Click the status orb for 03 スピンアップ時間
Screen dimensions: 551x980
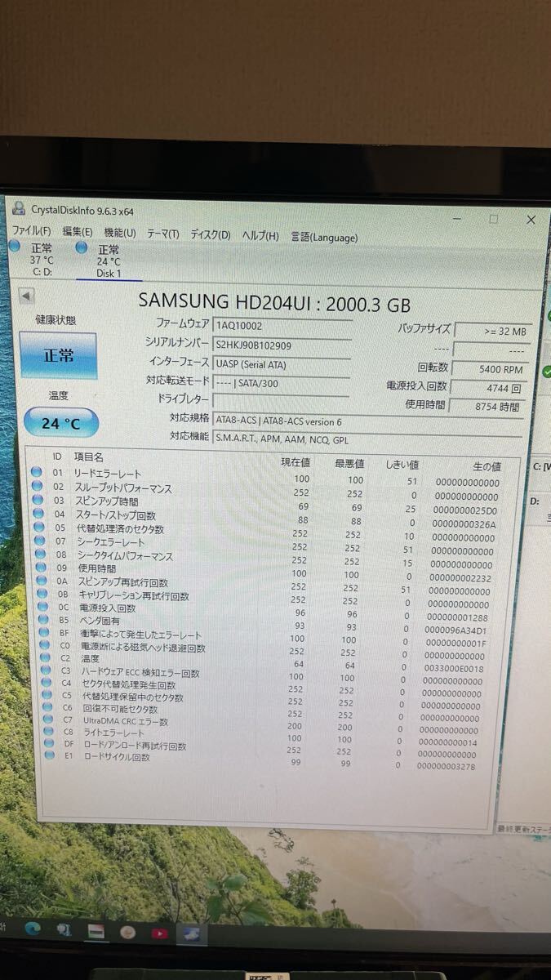(36, 500)
